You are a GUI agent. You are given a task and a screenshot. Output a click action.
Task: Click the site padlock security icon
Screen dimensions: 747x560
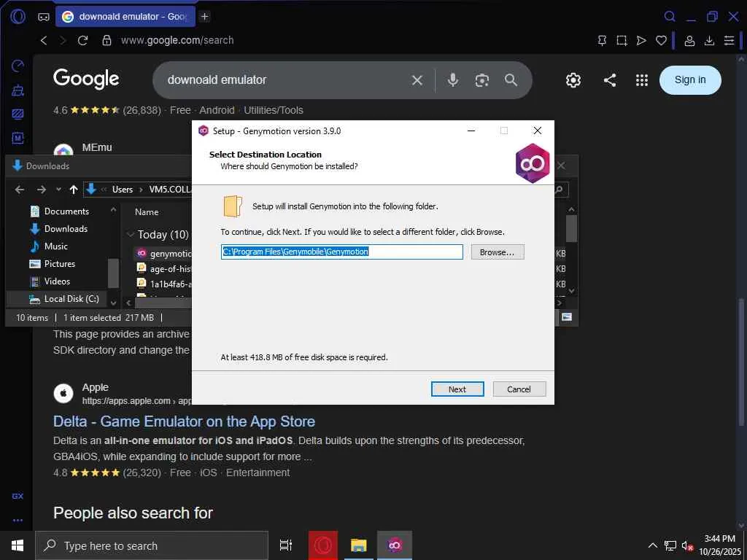click(x=107, y=41)
